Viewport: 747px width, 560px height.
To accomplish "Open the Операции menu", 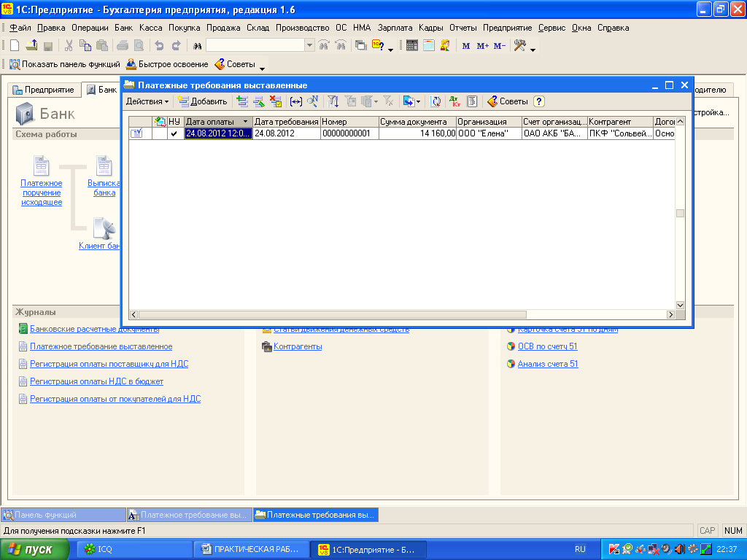I will point(90,28).
